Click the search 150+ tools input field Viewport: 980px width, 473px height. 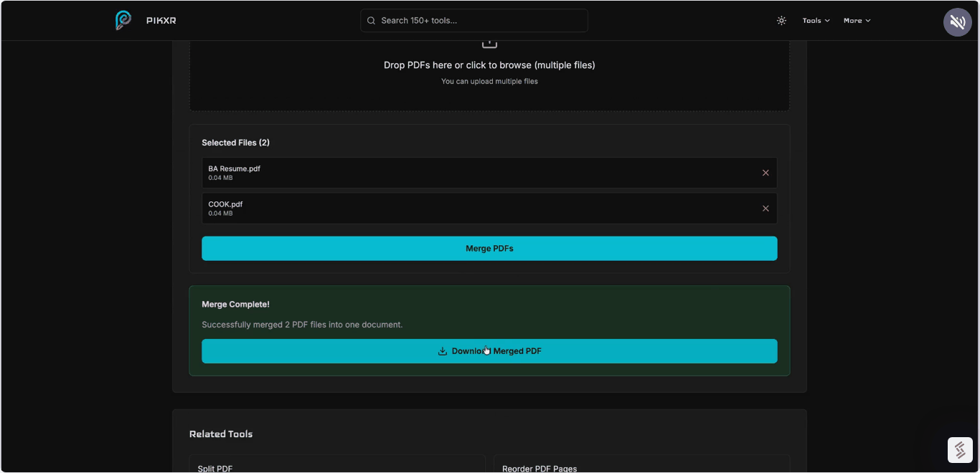click(473, 20)
